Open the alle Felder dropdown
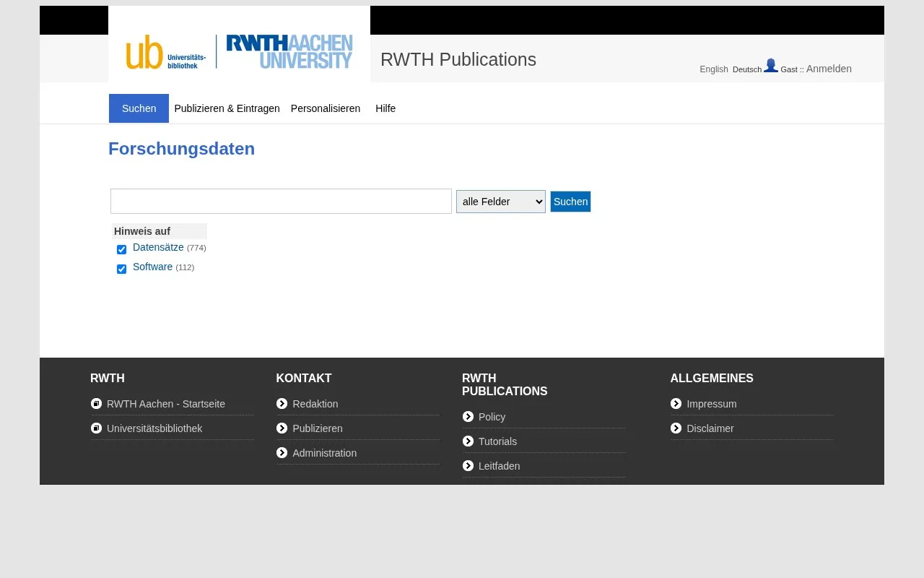This screenshot has height=578, width=924. pos(501,202)
